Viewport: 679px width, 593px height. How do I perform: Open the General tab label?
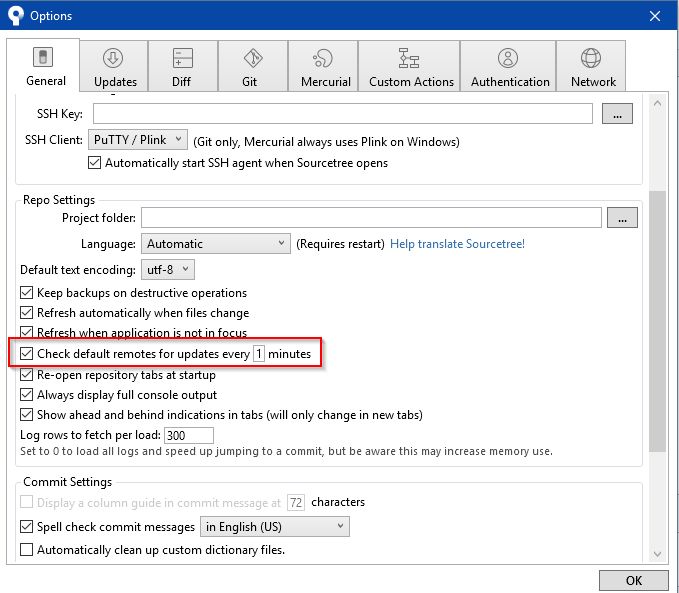pyautogui.click(x=46, y=81)
